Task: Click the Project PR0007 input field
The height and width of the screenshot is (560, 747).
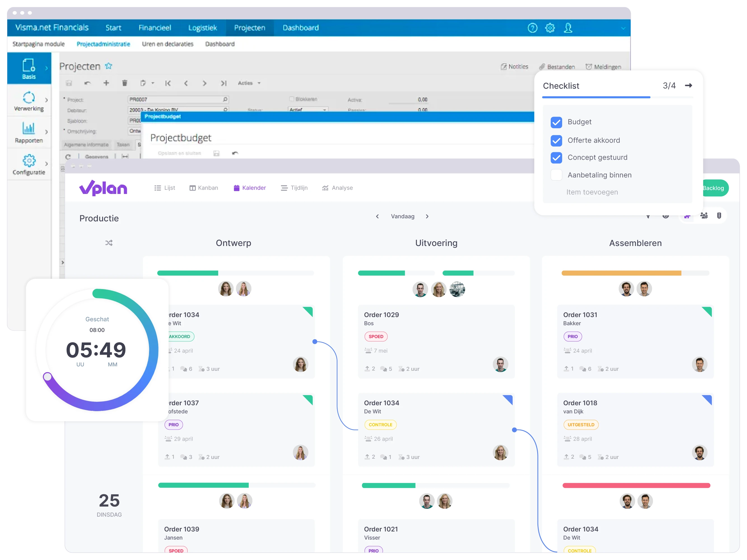Action: 178,100
